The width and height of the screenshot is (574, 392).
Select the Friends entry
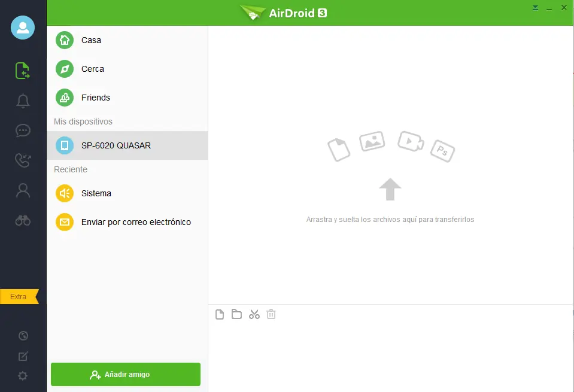pyautogui.click(x=127, y=98)
